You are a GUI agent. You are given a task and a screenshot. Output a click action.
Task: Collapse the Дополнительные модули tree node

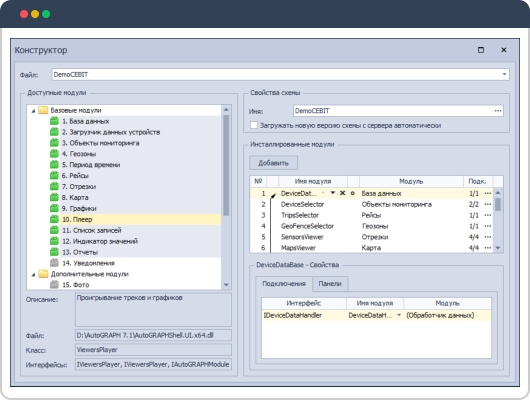(33, 274)
